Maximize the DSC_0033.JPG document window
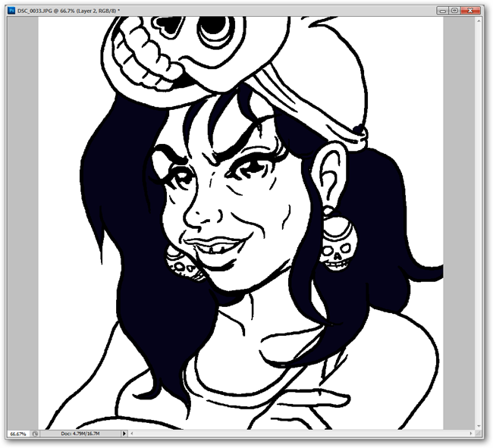 click(454, 11)
